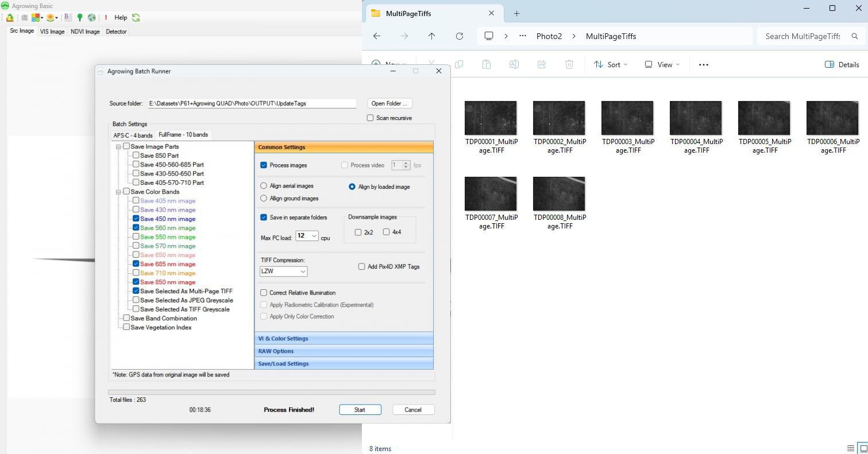Select APS-C - 4 bands tab
Viewport: 868px width, 454px height.
[x=133, y=135]
